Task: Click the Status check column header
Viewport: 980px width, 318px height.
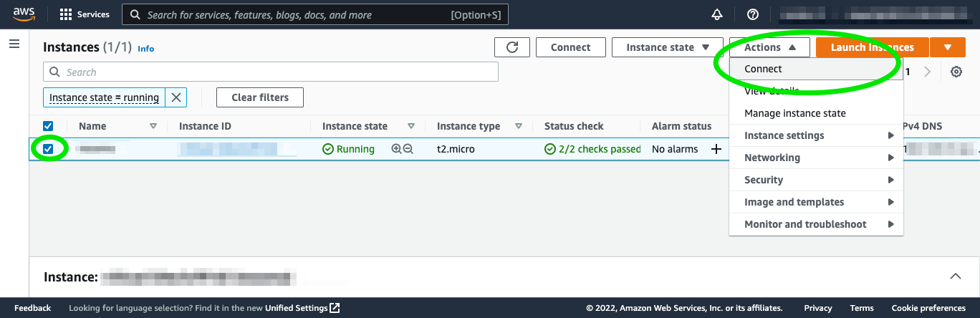Action: click(574, 126)
